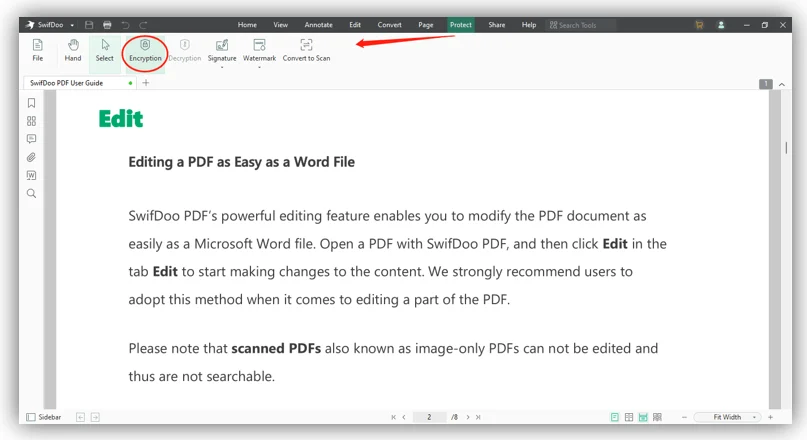The height and width of the screenshot is (440, 807).
Task: Save the document with the floppy icon
Action: (89, 25)
